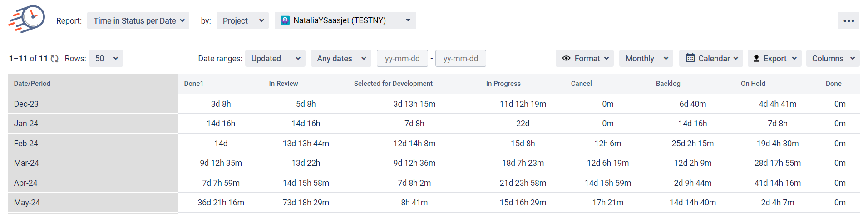The image size is (868, 214).
Task: Click the refresh arrows icon beside row count
Action: (54, 59)
